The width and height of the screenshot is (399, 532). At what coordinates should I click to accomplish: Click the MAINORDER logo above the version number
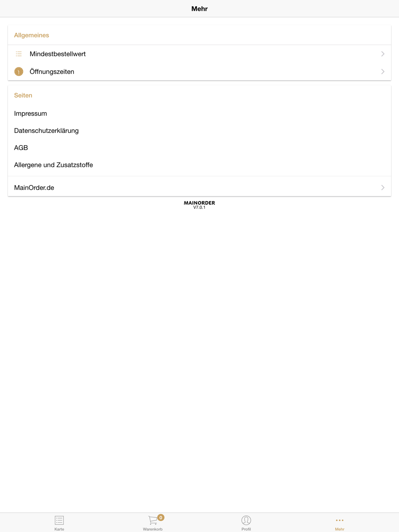pyautogui.click(x=199, y=203)
